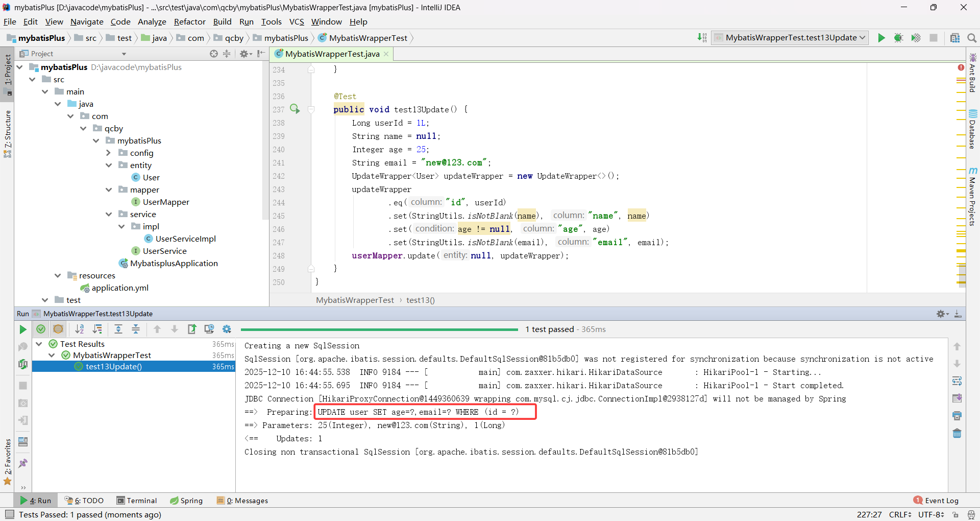Image resolution: width=980 pixels, height=521 pixels.
Task: Close the MybatisWrapperTest.java tab
Action: coord(386,54)
